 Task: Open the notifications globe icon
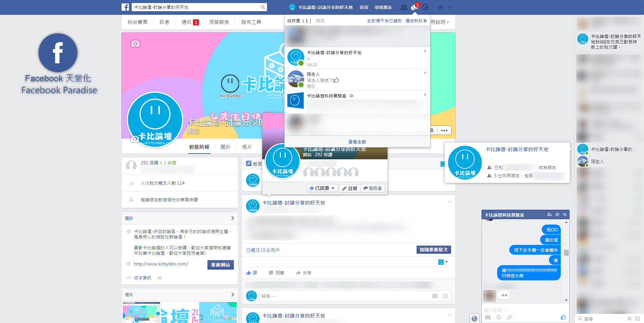click(x=426, y=7)
